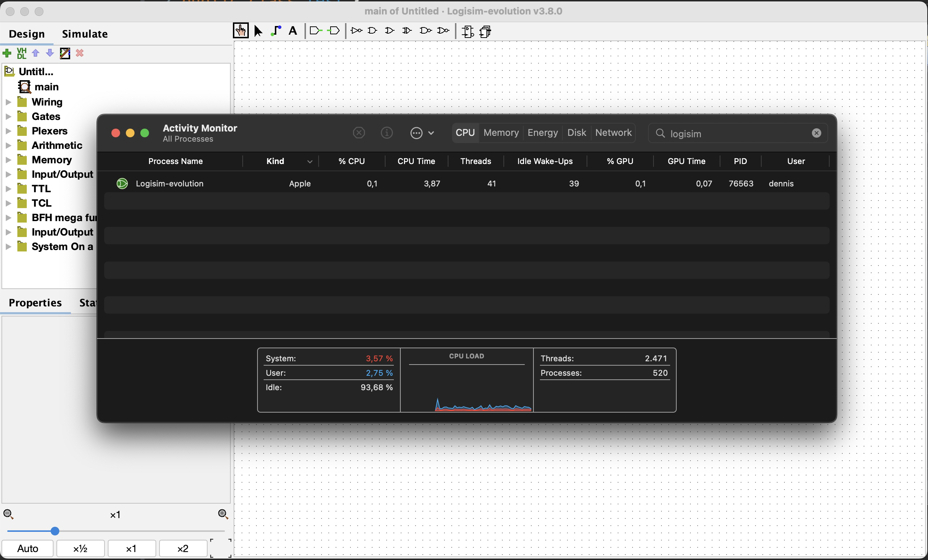The width and height of the screenshot is (928, 560).
Task: Add a VHDL entity
Action: coord(22,53)
